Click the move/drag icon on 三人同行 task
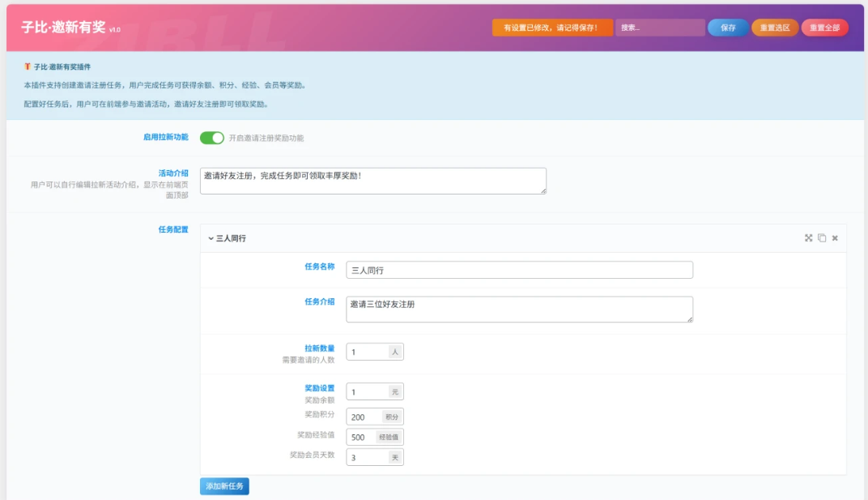This screenshot has width=868, height=500. 808,238
